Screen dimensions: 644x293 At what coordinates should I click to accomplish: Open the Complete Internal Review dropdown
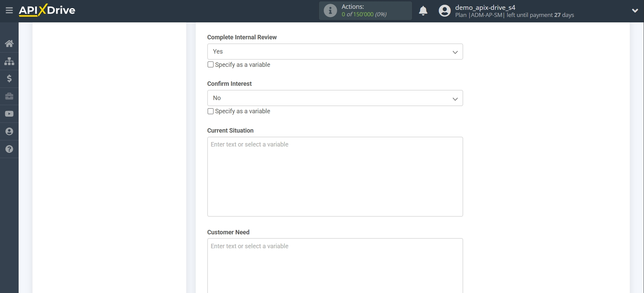(335, 52)
